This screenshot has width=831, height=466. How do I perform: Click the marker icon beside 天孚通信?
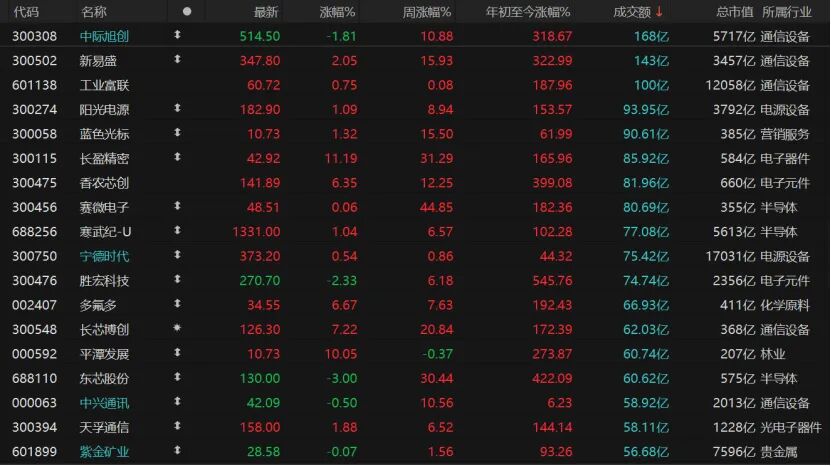(x=178, y=426)
